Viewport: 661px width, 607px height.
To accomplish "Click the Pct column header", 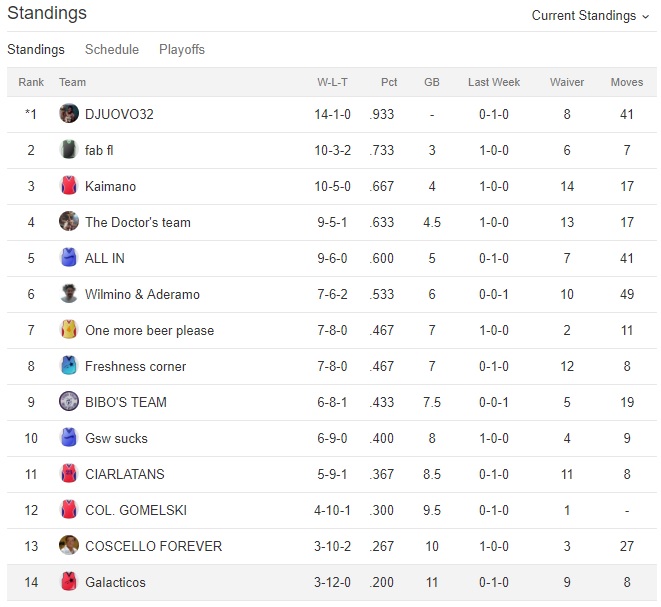I will click(x=389, y=82).
